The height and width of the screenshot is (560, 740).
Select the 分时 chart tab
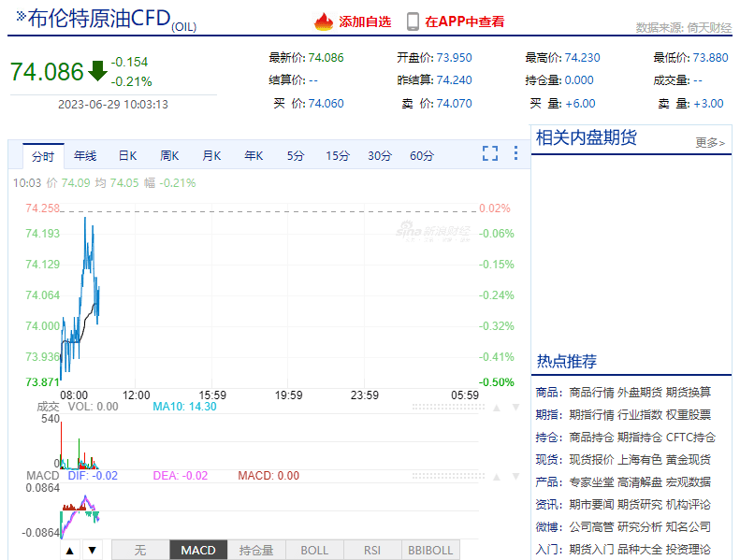pyautogui.click(x=43, y=156)
